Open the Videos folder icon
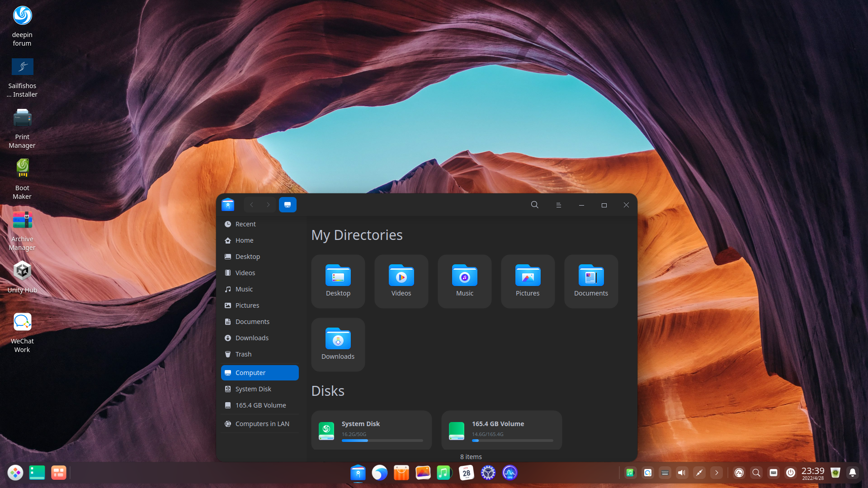The width and height of the screenshot is (868, 488). [401, 276]
